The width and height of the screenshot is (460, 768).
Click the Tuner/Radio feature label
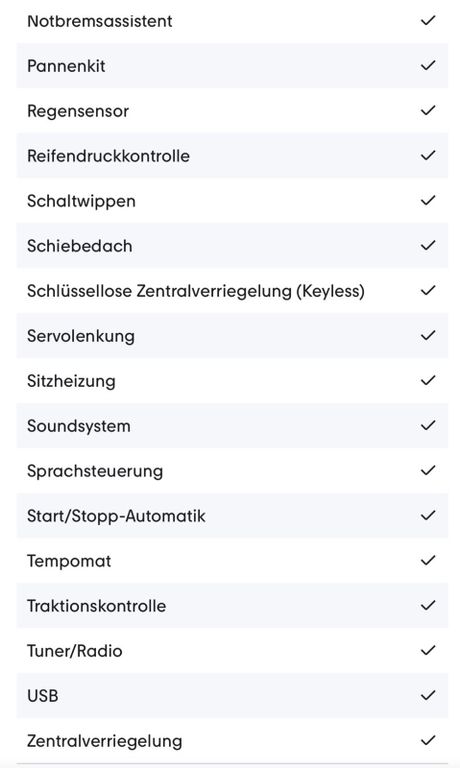point(74,651)
